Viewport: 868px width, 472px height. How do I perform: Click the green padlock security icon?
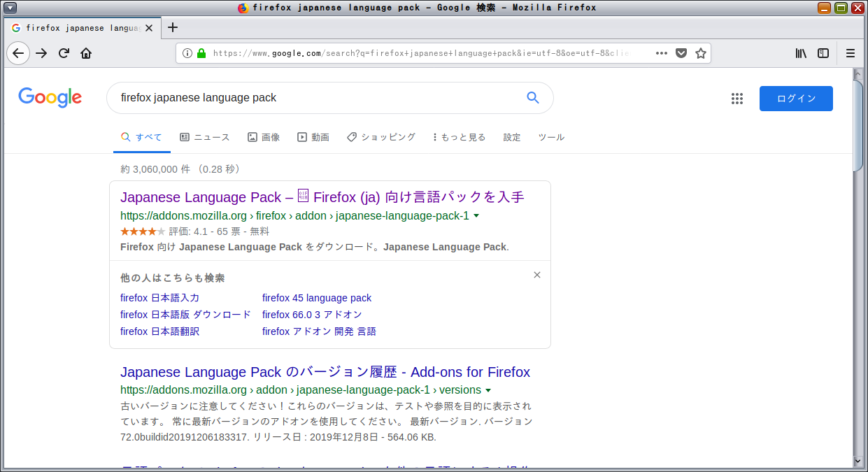(x=201, y=53)
